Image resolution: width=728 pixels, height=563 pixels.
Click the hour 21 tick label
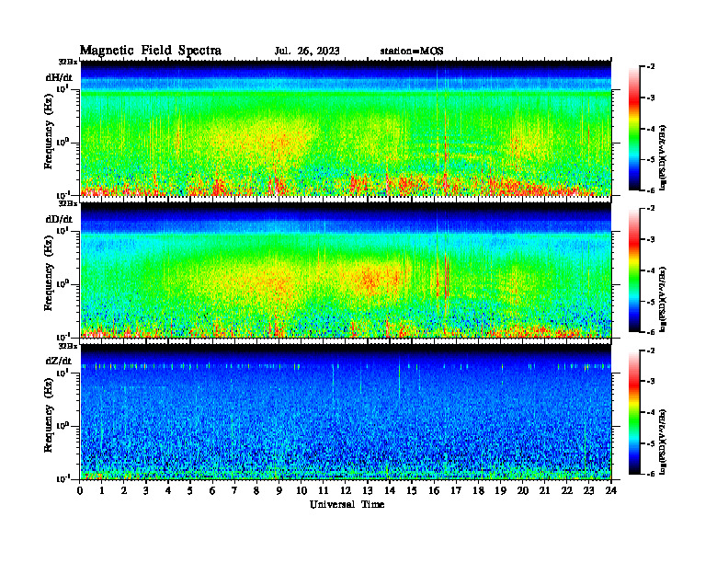pyautogui.click(x=544, y=490)
